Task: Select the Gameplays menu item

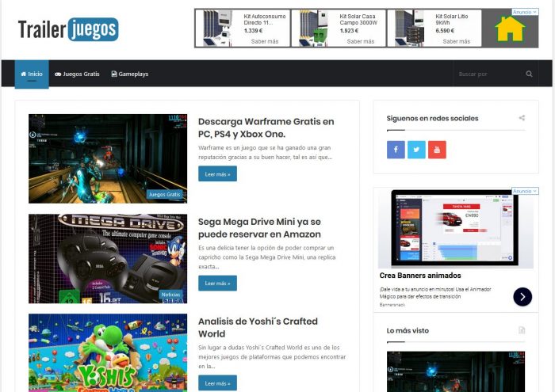Action: pos(130,74)
